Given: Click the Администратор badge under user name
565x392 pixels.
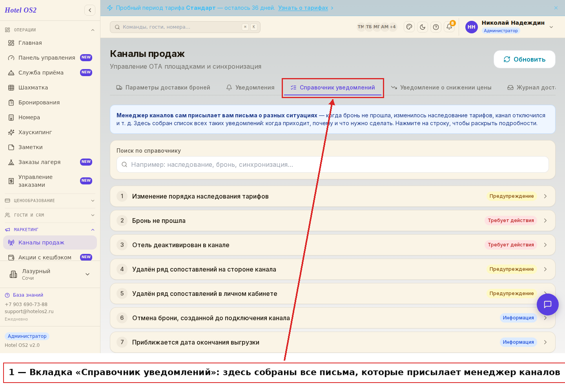Looking at the screenshot, I should point(501,31).
